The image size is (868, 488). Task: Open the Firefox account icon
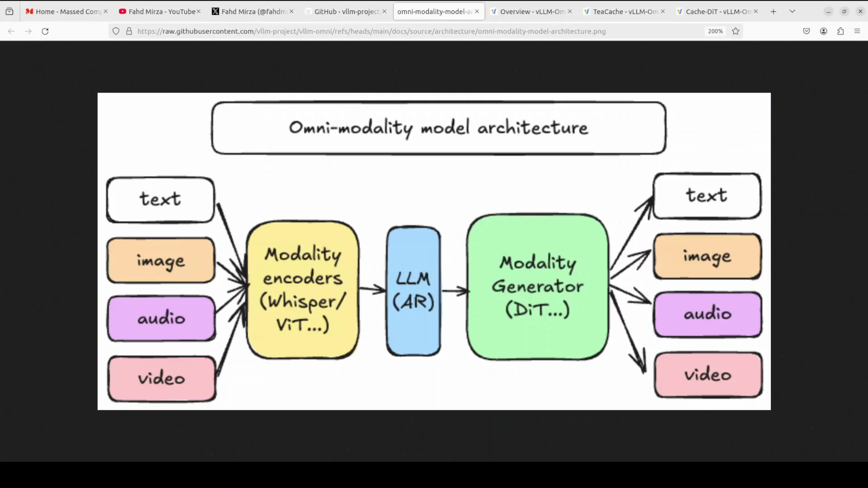(x=824, y=31)
